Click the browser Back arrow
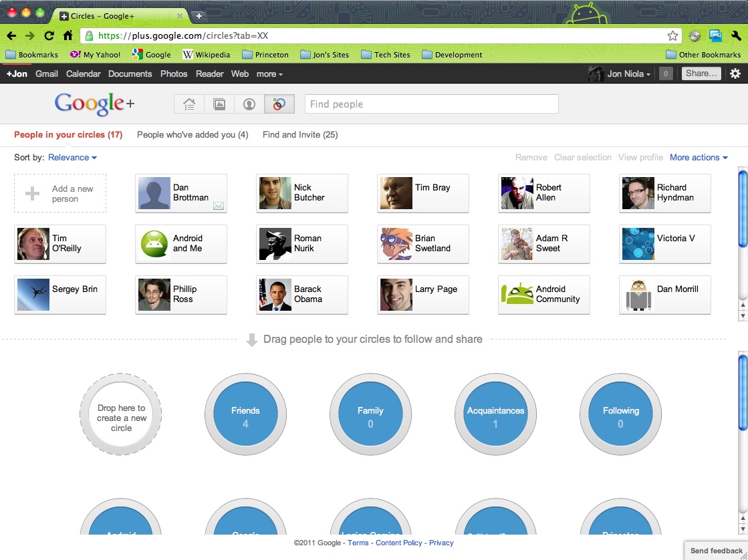Screen dimensions: 748x560 11,36
